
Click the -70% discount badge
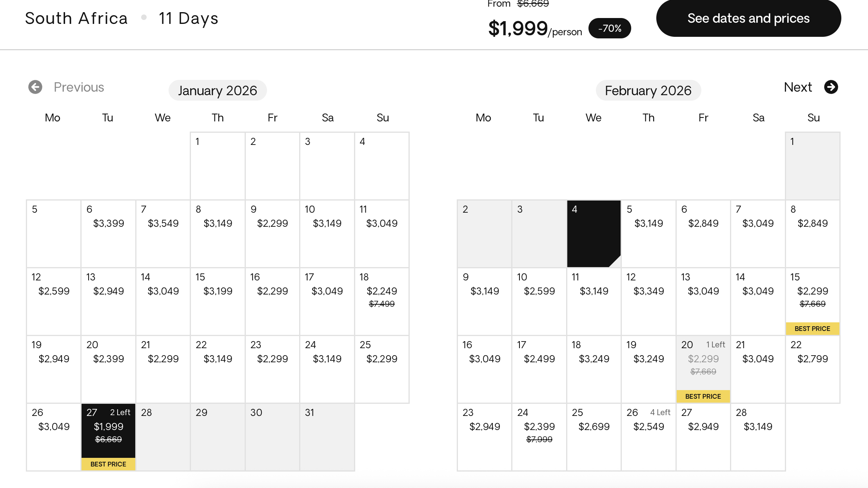[x=610, y=28]
